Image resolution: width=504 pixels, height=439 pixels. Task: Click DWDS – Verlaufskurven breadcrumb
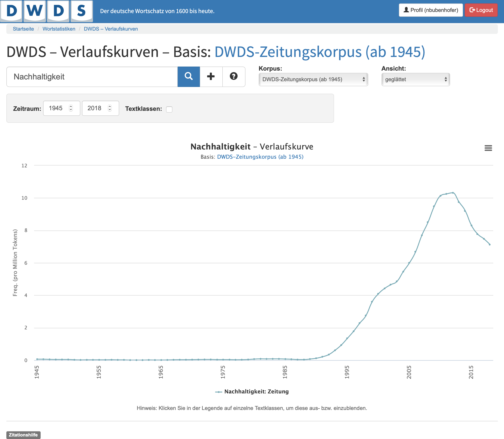[111, 29]
